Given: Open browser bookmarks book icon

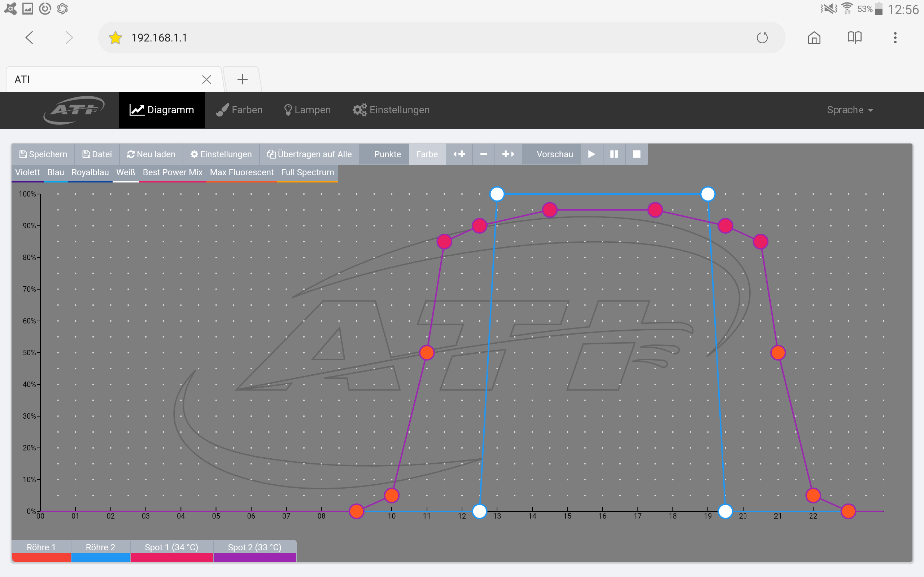Looking at the screenshot, I should [x=854, y=38].
